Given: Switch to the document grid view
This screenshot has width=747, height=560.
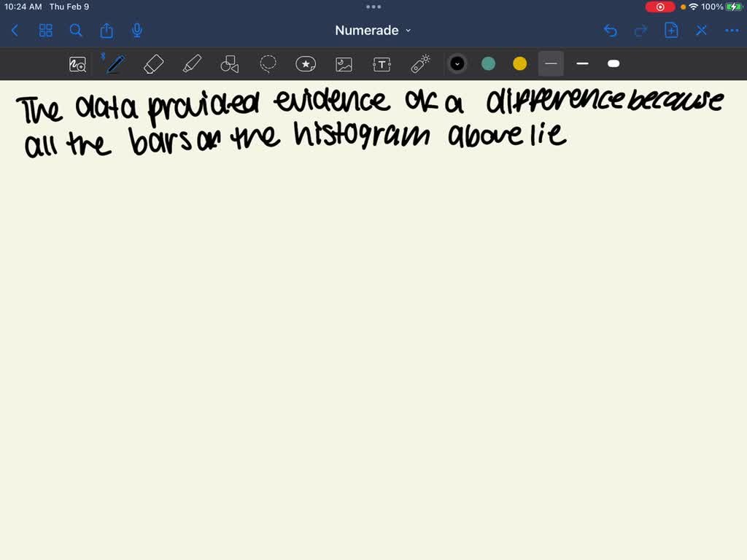Looking at the screenshot, I should (45, 31).
